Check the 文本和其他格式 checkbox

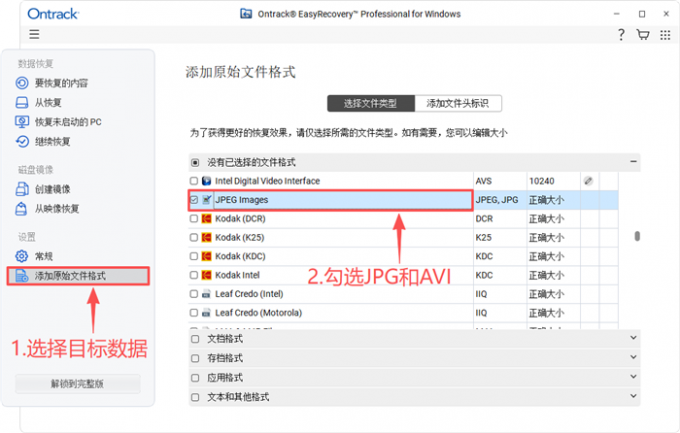pos(195,397)
